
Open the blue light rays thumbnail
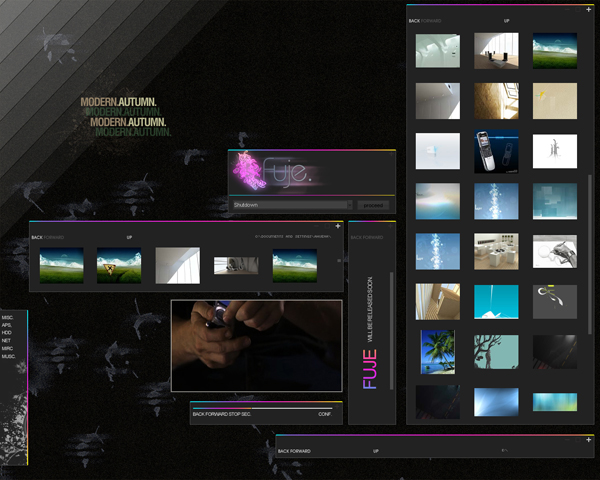pos(496,402)
